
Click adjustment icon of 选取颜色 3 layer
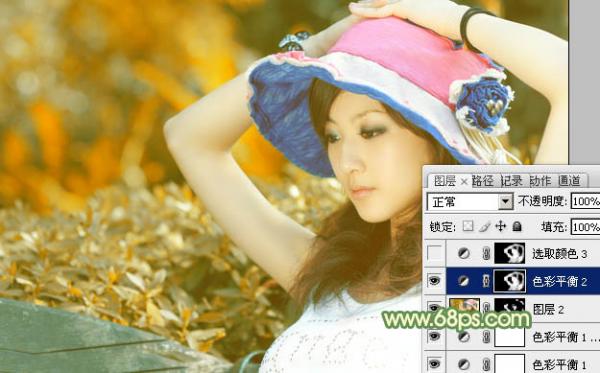pos(463,253)
